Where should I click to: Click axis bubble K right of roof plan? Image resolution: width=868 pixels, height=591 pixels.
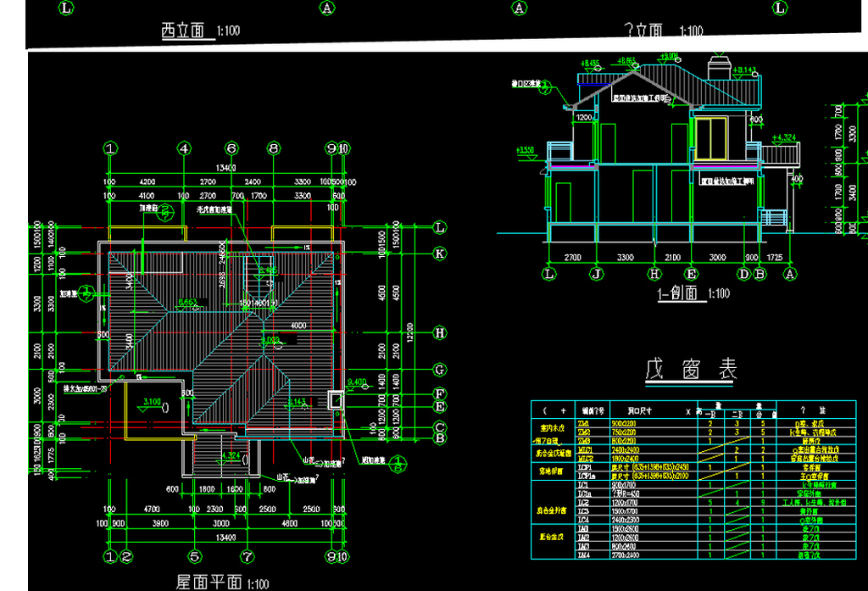pos(440,253)
